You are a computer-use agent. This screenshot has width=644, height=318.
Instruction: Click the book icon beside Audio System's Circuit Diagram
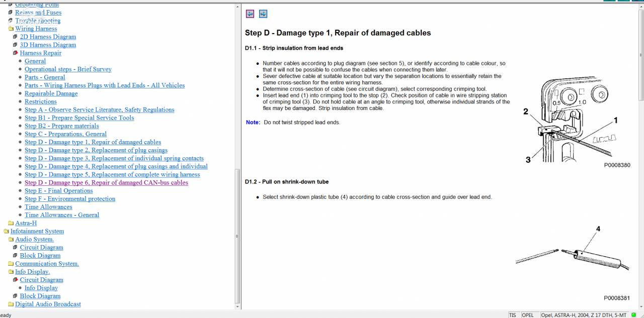tap(15, 248)
